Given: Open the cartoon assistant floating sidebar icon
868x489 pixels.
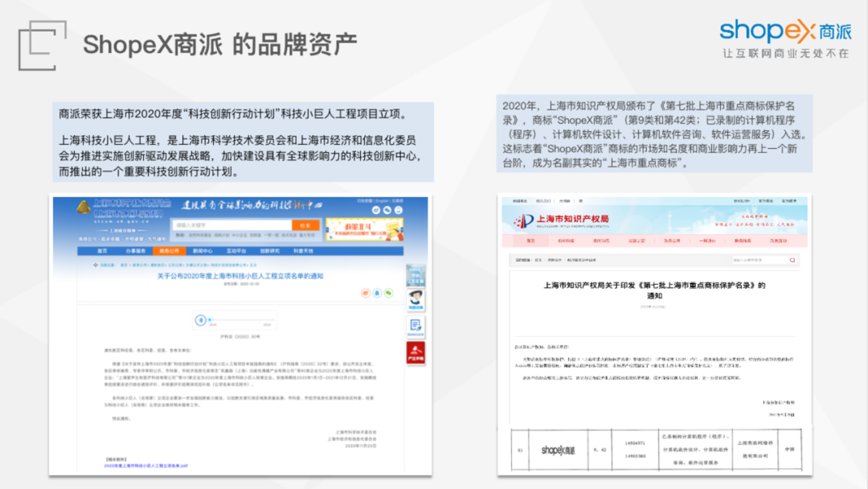Looking at the screenshot, I should click(416, 301).
